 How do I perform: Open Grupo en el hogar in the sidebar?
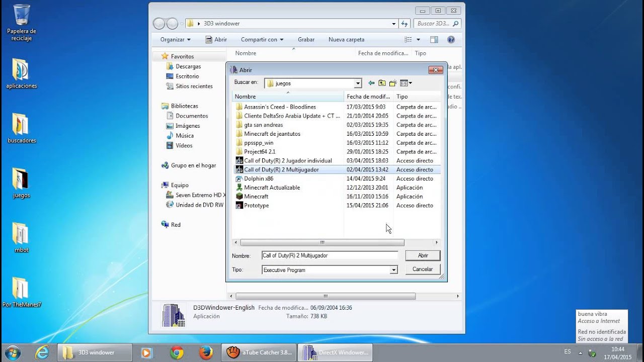click(193, 165)
